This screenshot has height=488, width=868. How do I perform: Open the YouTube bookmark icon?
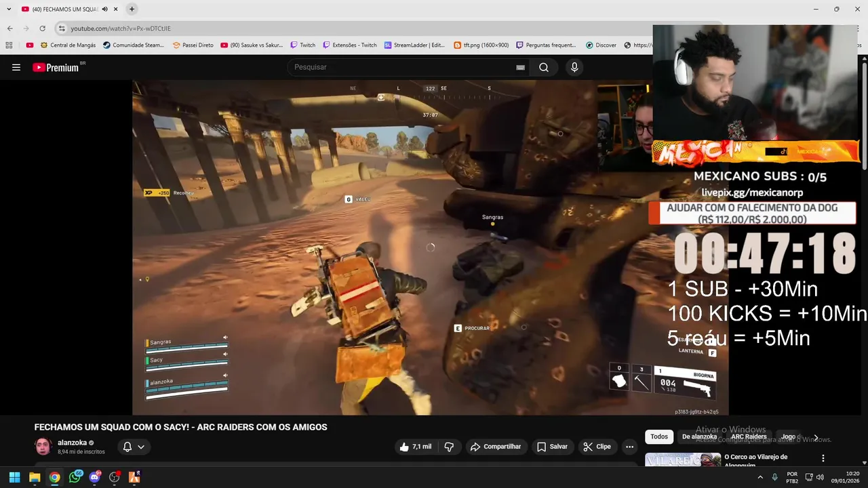(x=30, y=45)
